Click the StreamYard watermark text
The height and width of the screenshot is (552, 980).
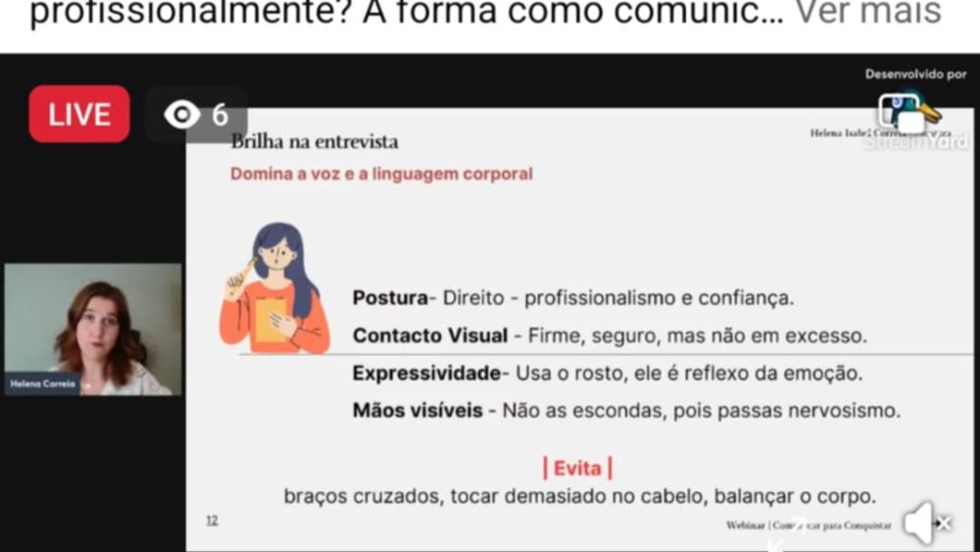(915, 142)
